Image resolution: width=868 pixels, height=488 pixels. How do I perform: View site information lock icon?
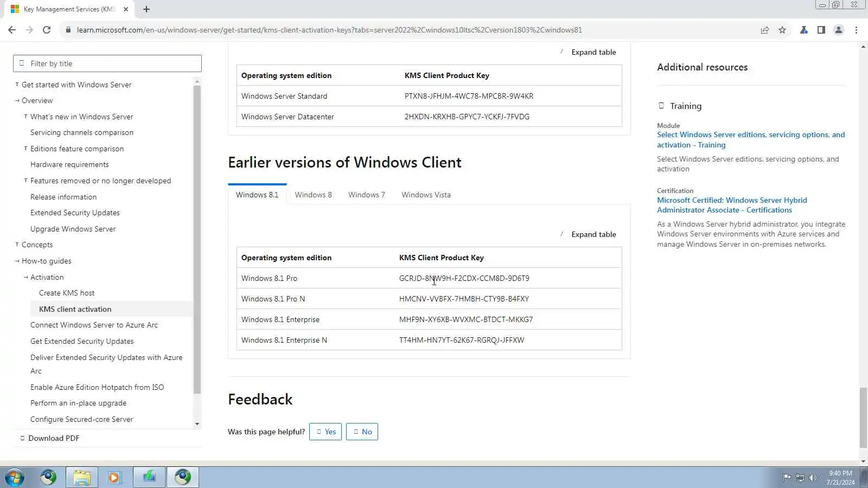[68, 30]
